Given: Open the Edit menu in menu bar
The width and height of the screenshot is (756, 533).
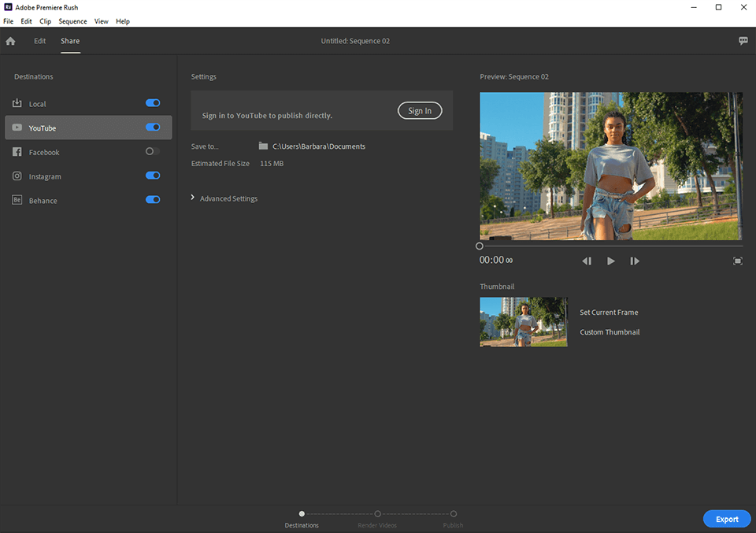Looking at the screenshot, I should (x=26, y=21).
